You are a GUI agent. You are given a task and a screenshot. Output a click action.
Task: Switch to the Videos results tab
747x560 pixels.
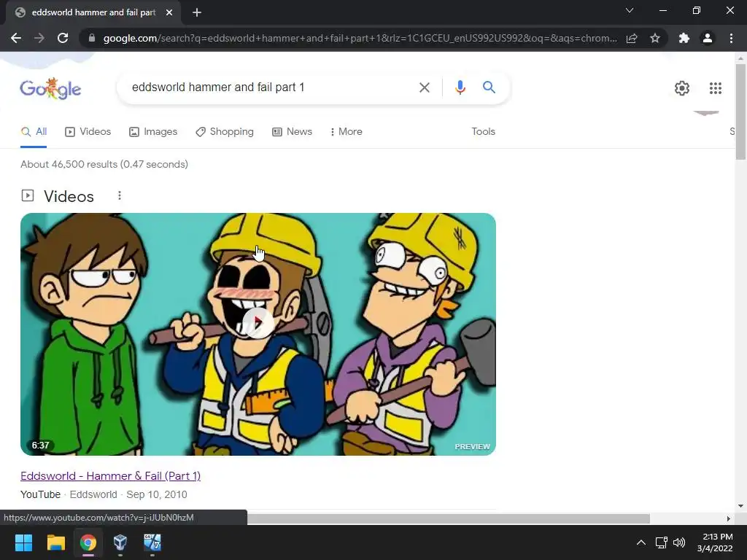tap(88, 132)
